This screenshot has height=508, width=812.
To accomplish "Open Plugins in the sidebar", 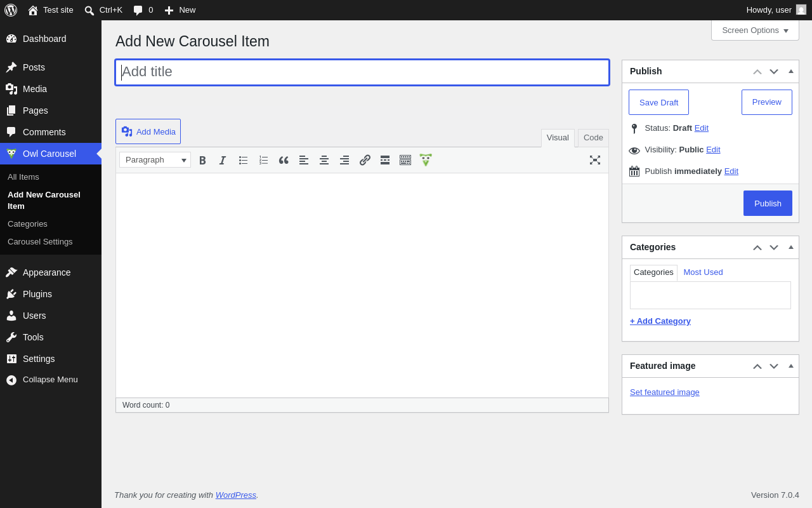I will (51, 294).
